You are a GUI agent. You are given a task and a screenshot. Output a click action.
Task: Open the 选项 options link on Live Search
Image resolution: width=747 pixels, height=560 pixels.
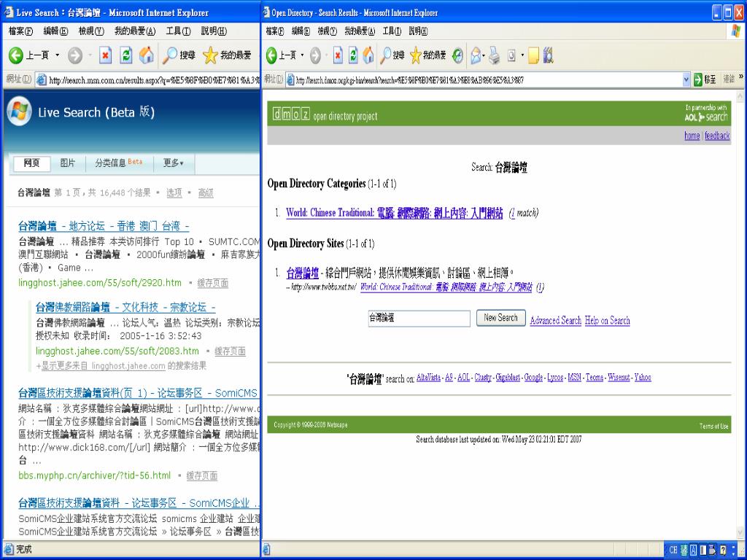pos(174,192)
